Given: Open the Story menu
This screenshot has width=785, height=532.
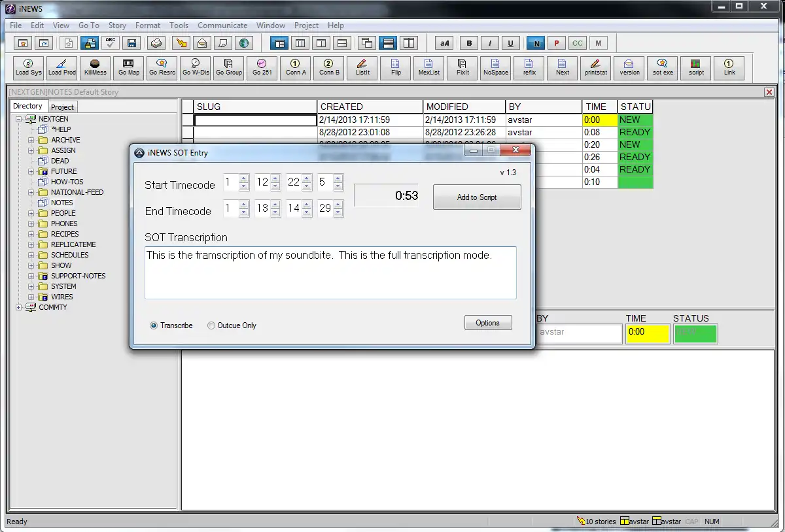Looking at the screenshot, I should tap(117, 25).
